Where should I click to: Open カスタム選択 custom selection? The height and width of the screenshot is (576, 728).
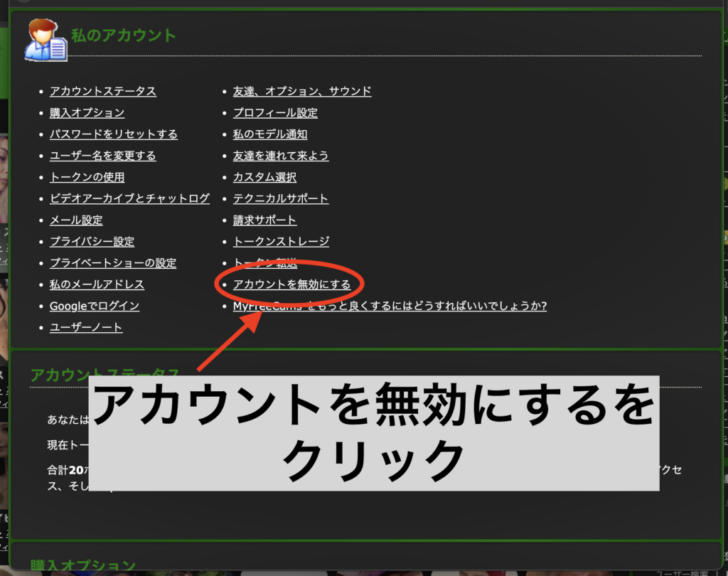tap(264, 177)
